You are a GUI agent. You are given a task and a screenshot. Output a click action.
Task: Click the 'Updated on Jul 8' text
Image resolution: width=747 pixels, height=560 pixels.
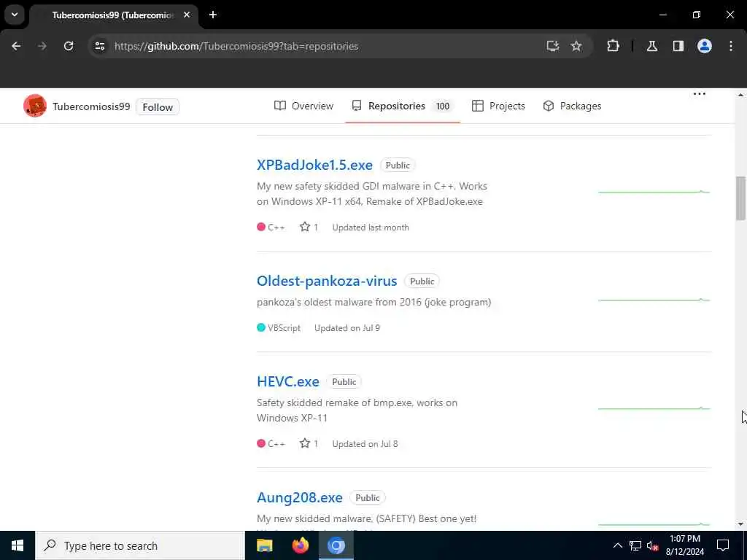click(x=365, y=444)
